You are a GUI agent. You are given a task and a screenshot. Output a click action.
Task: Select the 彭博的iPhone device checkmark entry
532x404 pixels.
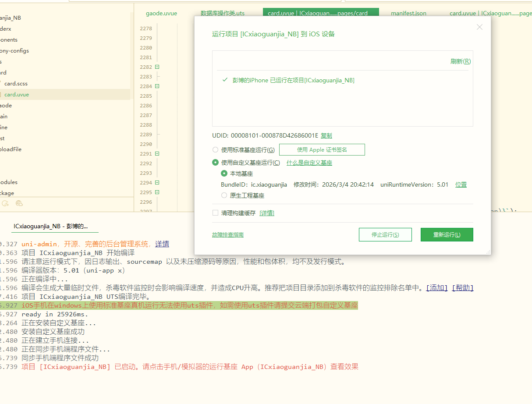(289, 80)
